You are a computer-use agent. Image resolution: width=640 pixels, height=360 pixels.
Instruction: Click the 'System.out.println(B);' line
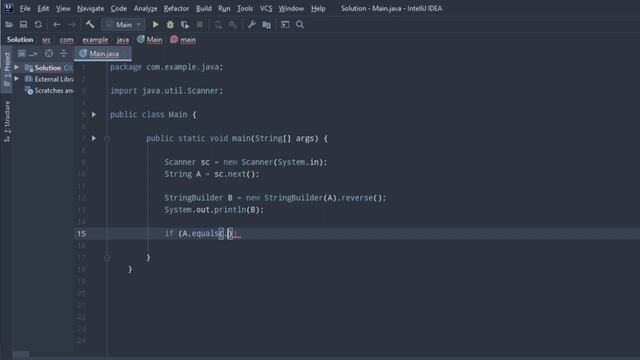click(214, 210)
